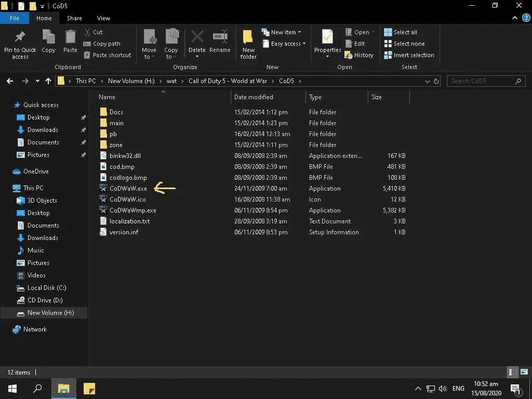
Task: Open the File menu
Action: coord(15,18)
